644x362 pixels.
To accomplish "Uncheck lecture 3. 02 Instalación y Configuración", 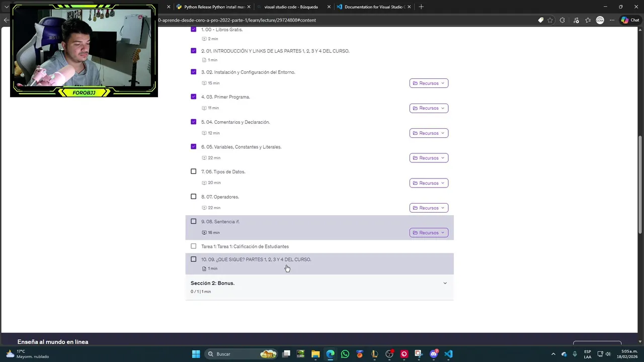I will click(x=193, y=72).
